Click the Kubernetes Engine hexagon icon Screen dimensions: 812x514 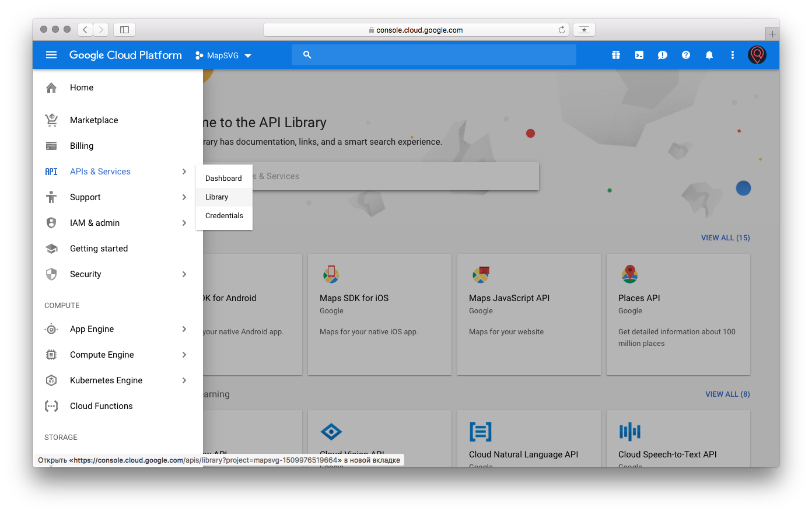[51, 380]
